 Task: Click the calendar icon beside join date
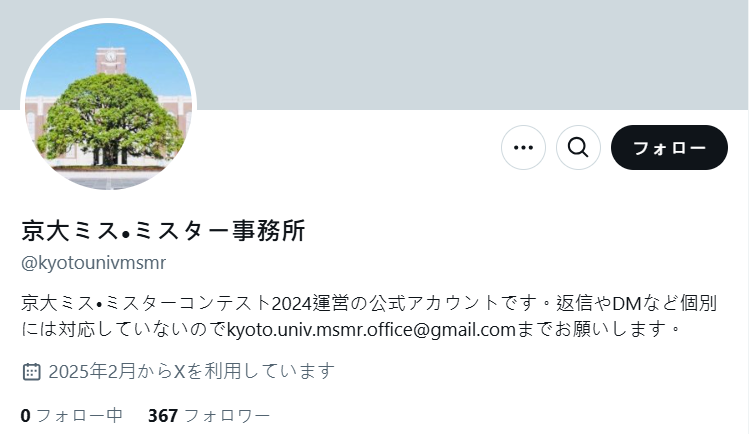[x=32, y=371]
